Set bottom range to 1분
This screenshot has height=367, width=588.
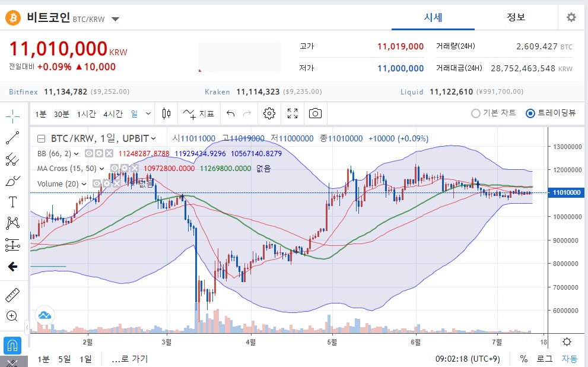tap(43, 359)
